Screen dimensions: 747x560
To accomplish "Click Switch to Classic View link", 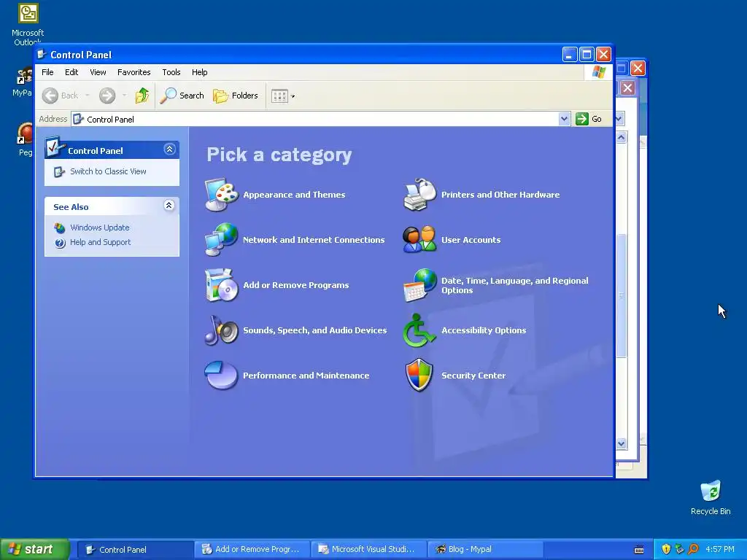I will point(108,171).
